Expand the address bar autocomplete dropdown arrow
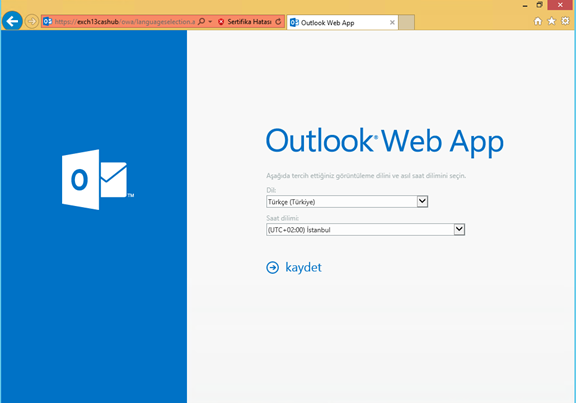This screenshot has width=576, height=403. click(210, 22)
